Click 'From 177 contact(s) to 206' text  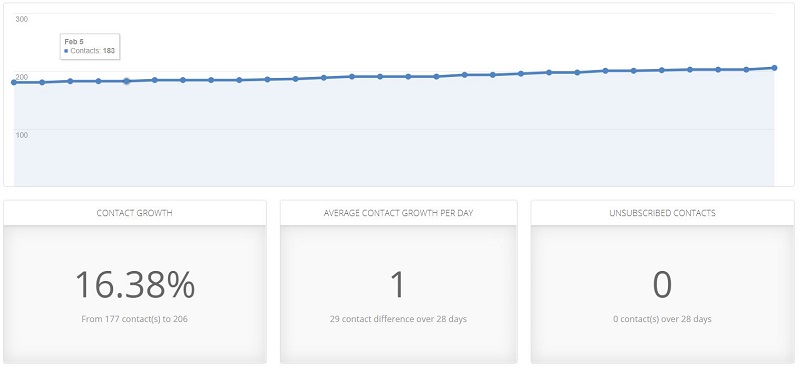[135, 319]
